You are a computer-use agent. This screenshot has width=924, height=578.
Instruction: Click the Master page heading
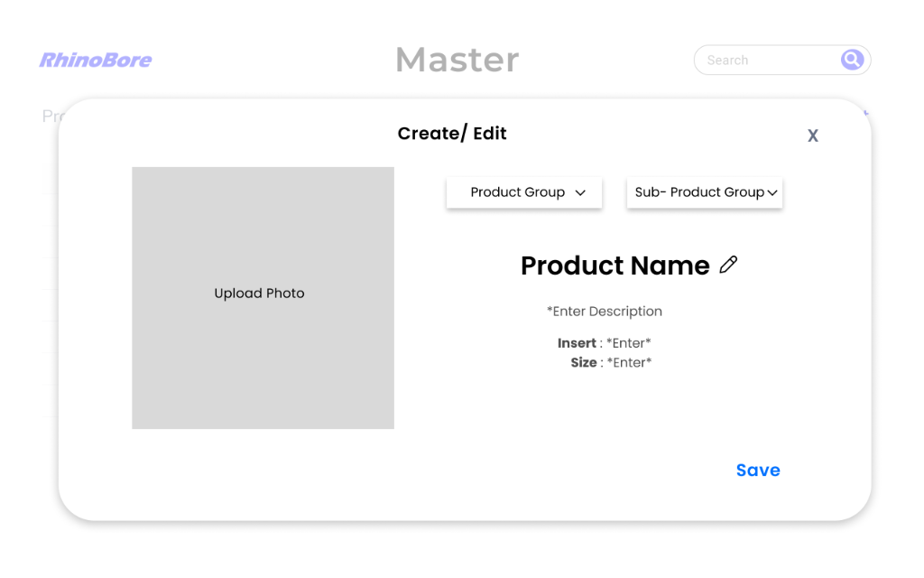tap(457, 61)
